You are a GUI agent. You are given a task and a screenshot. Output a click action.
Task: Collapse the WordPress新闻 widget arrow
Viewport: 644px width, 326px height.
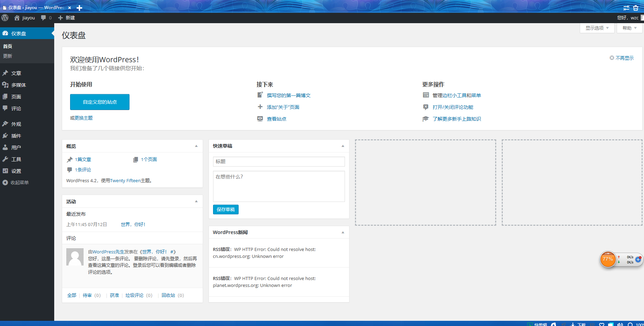pos(343,232)
